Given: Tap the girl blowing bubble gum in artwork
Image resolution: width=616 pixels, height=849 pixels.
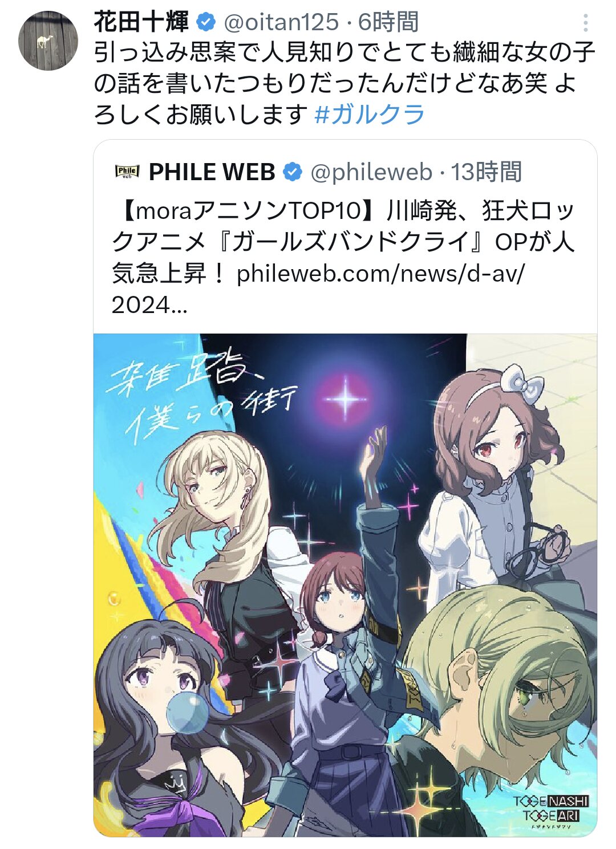Looking at the screenshot, I should (171, 724).
